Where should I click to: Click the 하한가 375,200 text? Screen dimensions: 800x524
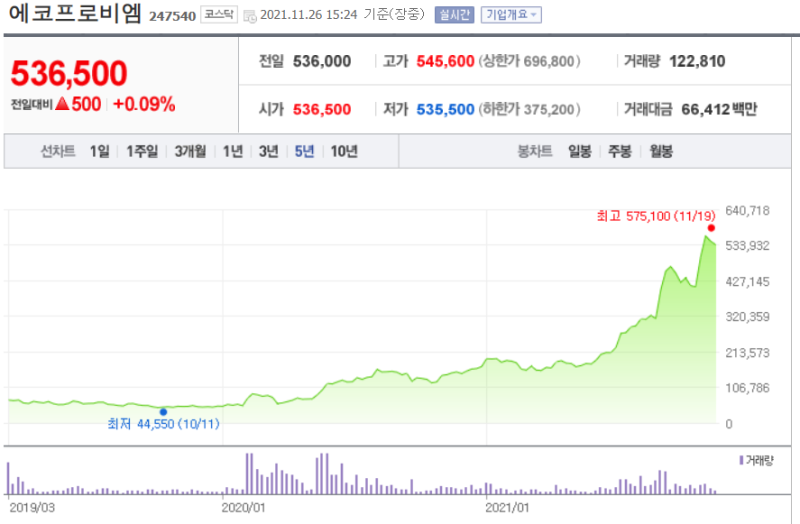529,109
